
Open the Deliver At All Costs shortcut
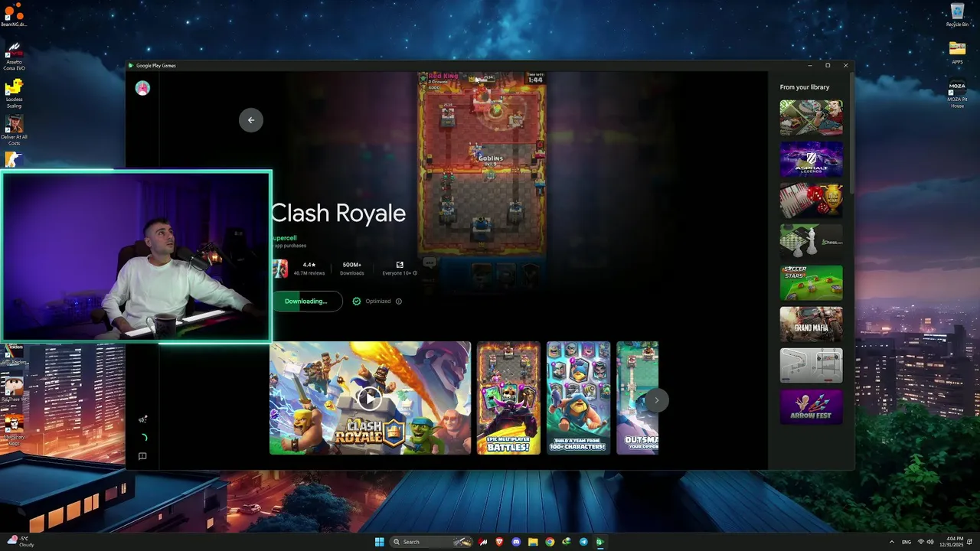pos(14,130)
